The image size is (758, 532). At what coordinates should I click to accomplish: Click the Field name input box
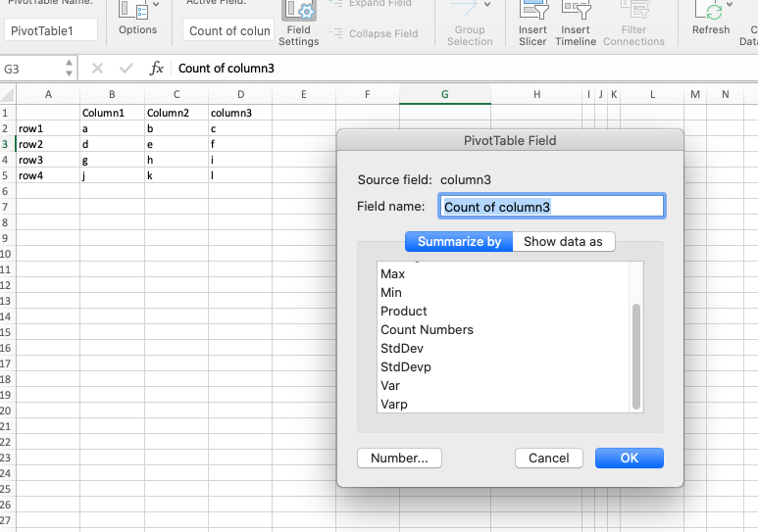point(552,207)
